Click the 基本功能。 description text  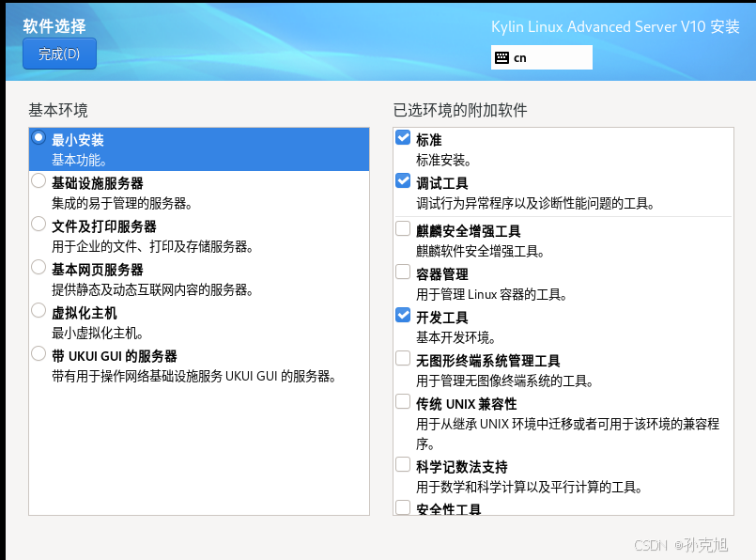tap(79, 160)
